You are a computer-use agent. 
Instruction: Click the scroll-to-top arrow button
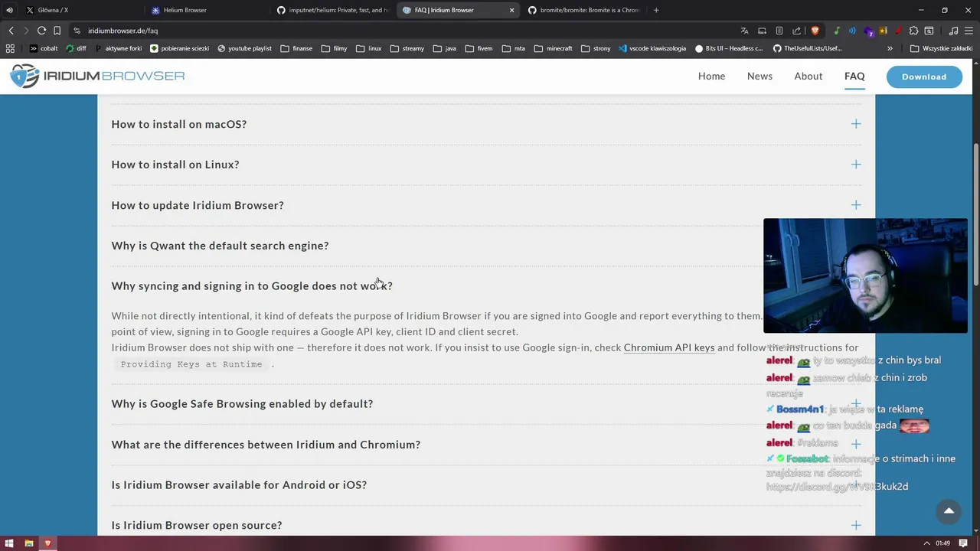pos(949,511)
